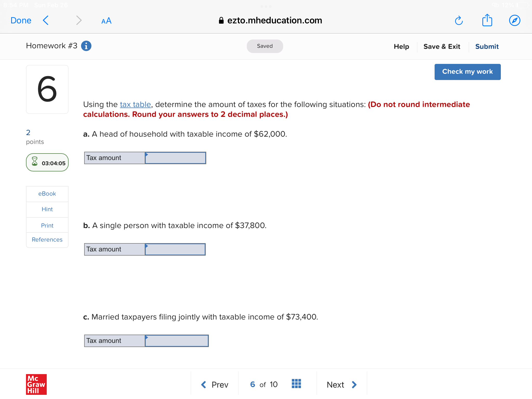Tap the McGraw Hill logo
The height and width of the screenshot is (399, 532).
coord(36,385)
